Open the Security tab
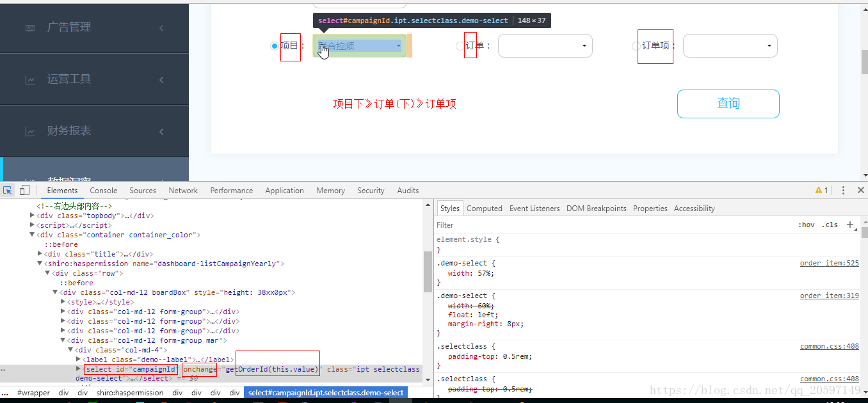Viewport: 868px width, 403px height. click(371, 190)
